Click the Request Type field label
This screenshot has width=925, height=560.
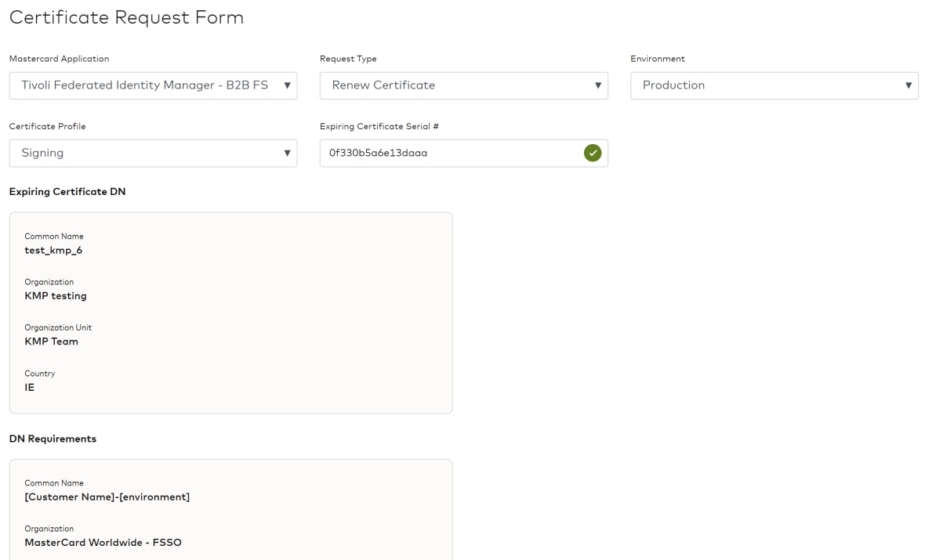tap(348, 59)
